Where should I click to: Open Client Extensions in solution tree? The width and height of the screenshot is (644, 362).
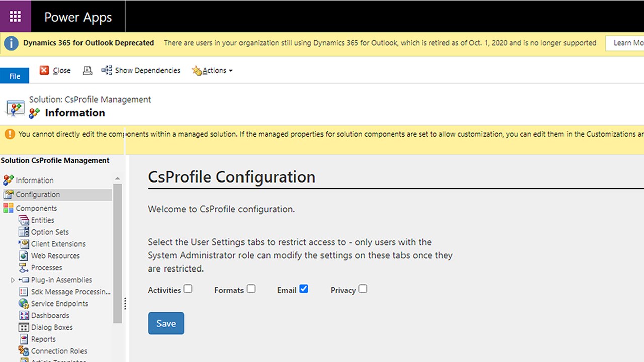(58, 244)
